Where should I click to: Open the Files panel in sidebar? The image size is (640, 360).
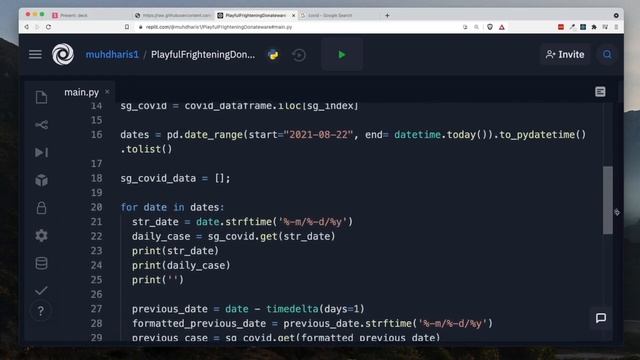pyautogui.click(x=41, y=97)
